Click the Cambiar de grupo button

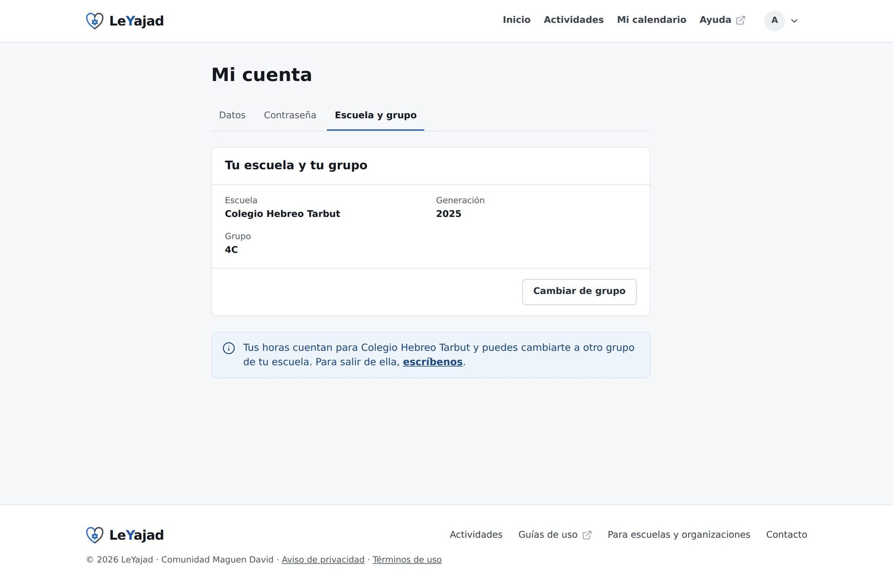tap(579, 292)
